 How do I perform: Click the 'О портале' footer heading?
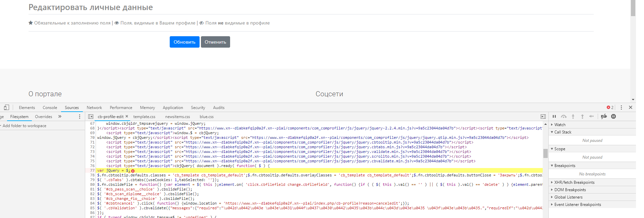pos(45,94)
